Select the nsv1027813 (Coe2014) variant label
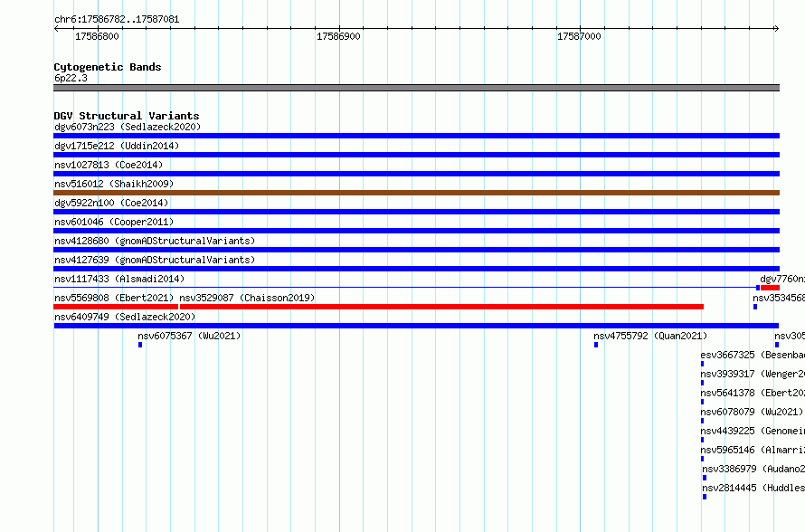 [x=109, y=165]
